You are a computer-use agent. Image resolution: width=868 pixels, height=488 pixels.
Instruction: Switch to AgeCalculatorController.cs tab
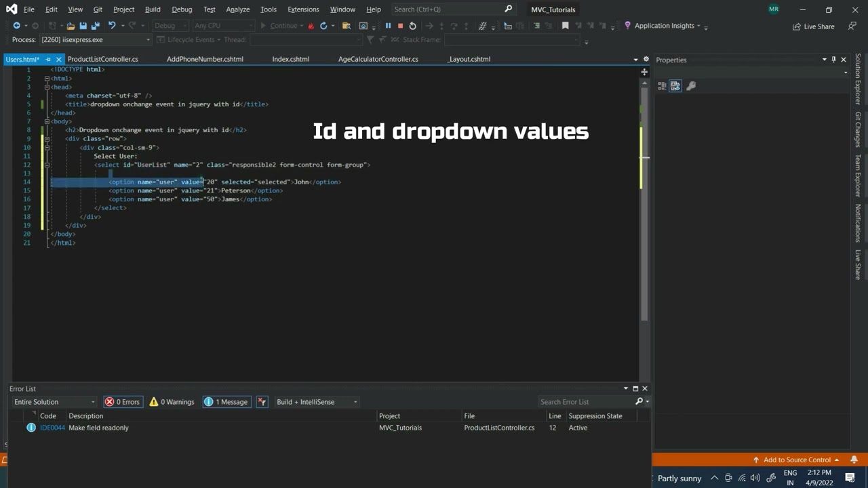[x=378, y=59]
